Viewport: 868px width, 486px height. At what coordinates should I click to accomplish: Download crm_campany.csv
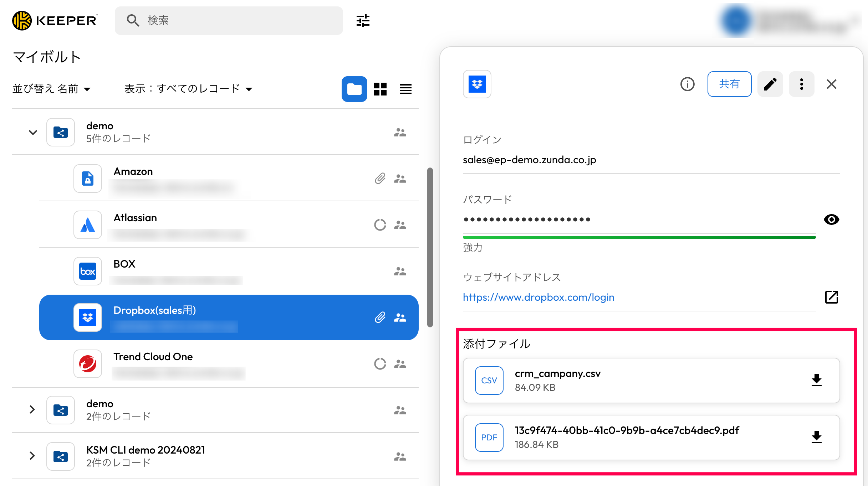[x=816, y=381]
